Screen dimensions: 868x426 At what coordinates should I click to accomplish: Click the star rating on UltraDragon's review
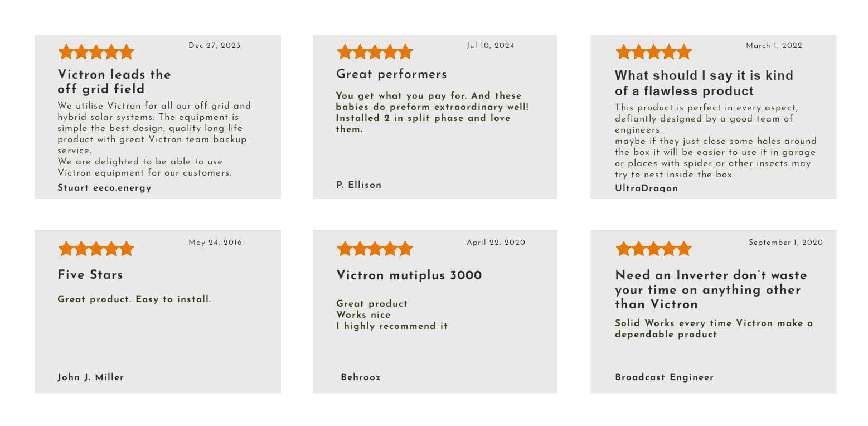653,52
